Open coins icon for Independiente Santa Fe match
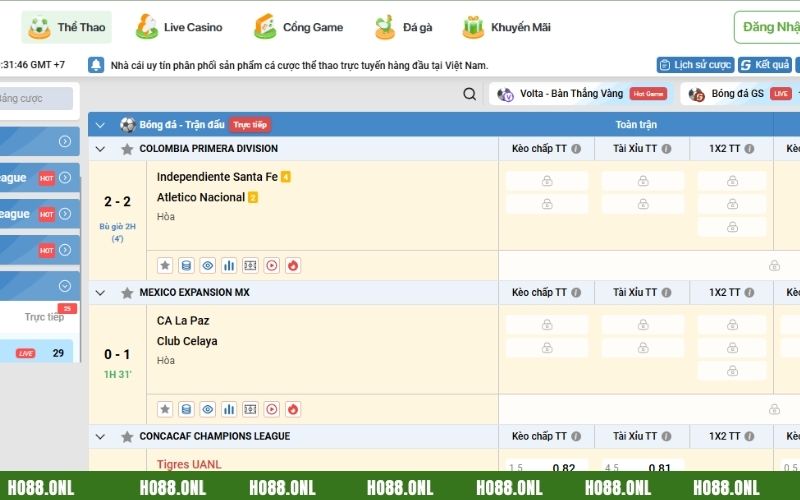Image resolution: width=800 pixels, height=500 pixels. click(x=186, y=265)
